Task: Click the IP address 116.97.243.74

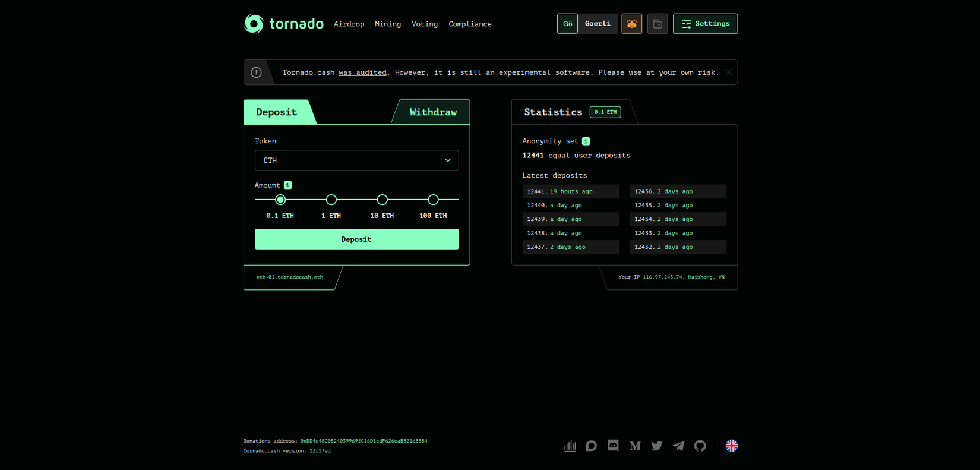Action: (662, 277)
